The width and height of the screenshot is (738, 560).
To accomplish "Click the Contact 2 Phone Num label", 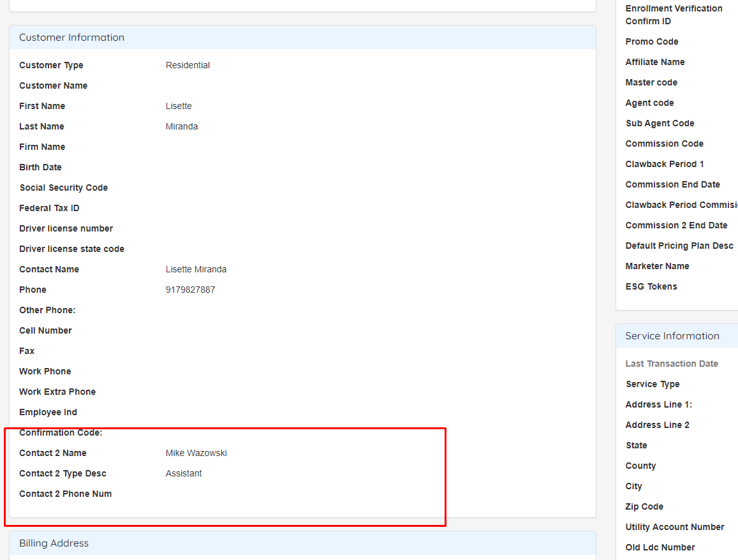I will (66, 494).
